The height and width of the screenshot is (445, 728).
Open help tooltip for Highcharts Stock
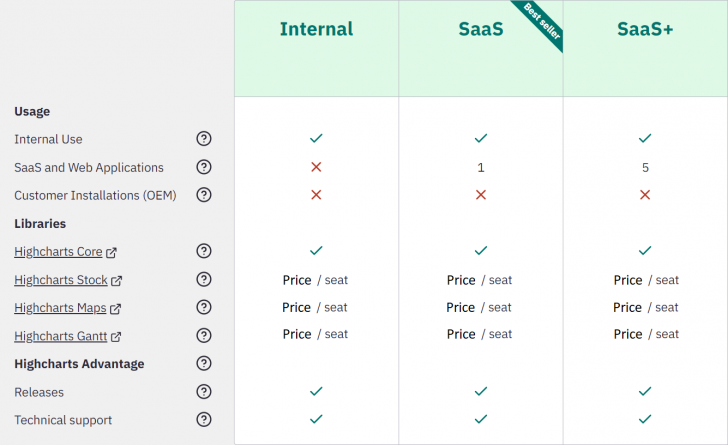coord(204,279)
